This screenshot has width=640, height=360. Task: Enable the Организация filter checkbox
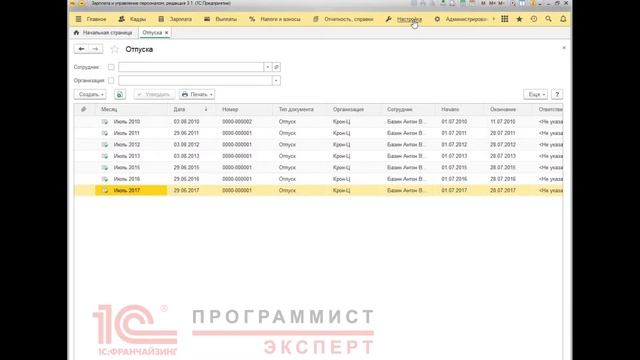click(x=111, y=80)
